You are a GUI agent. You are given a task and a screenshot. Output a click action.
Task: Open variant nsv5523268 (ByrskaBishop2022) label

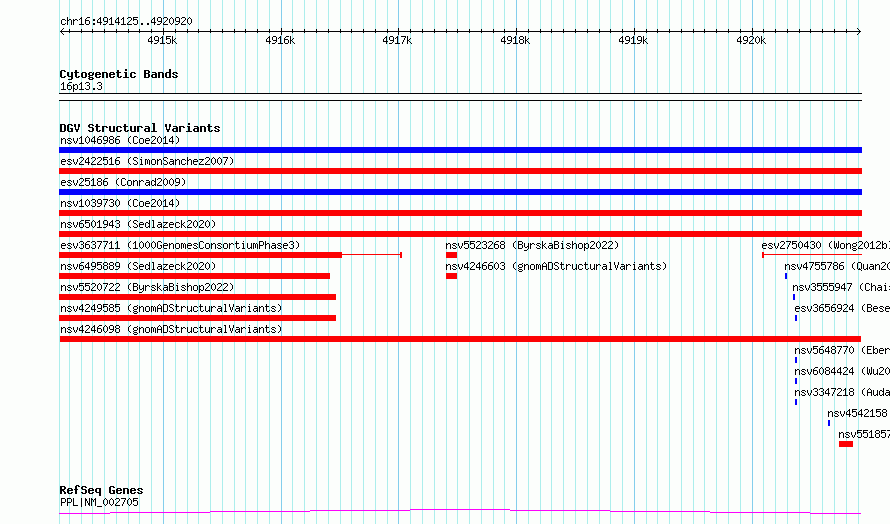pos(532,245)
